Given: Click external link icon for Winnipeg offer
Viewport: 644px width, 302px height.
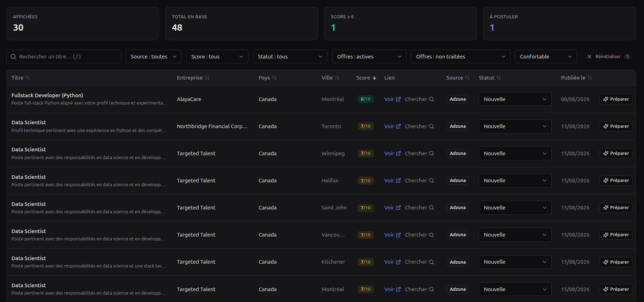Looking at the screenshot, I should [x=398, y=153].
